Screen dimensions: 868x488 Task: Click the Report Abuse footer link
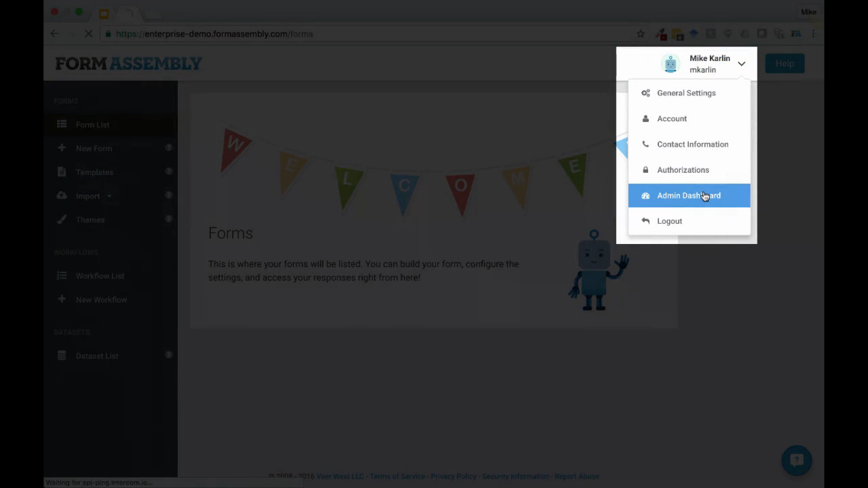point(577,477)
